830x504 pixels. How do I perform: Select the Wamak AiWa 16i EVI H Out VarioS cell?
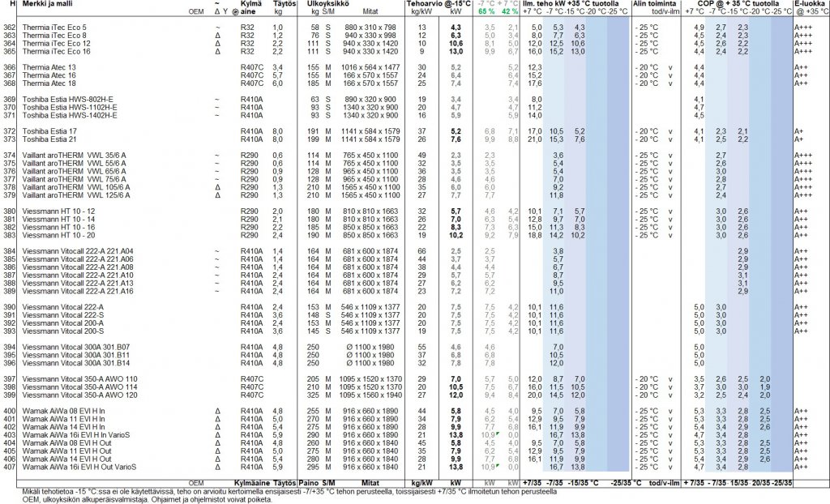tap(80, 467)
